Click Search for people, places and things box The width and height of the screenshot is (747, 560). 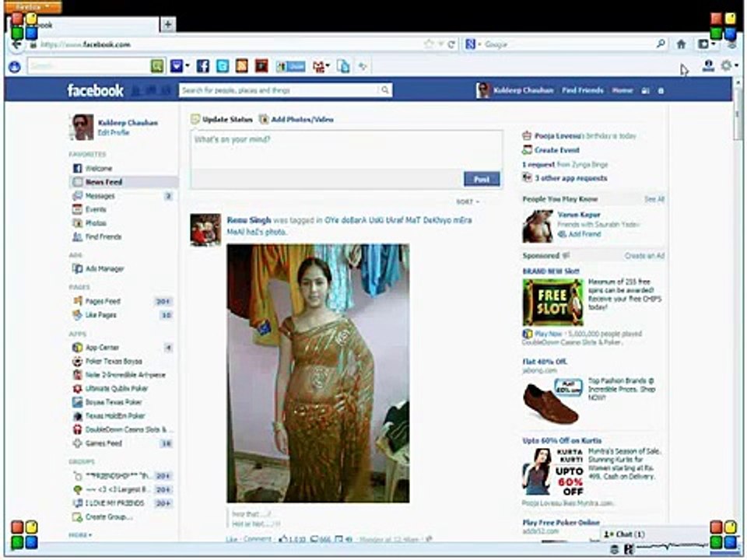click(x=279, y=90)
